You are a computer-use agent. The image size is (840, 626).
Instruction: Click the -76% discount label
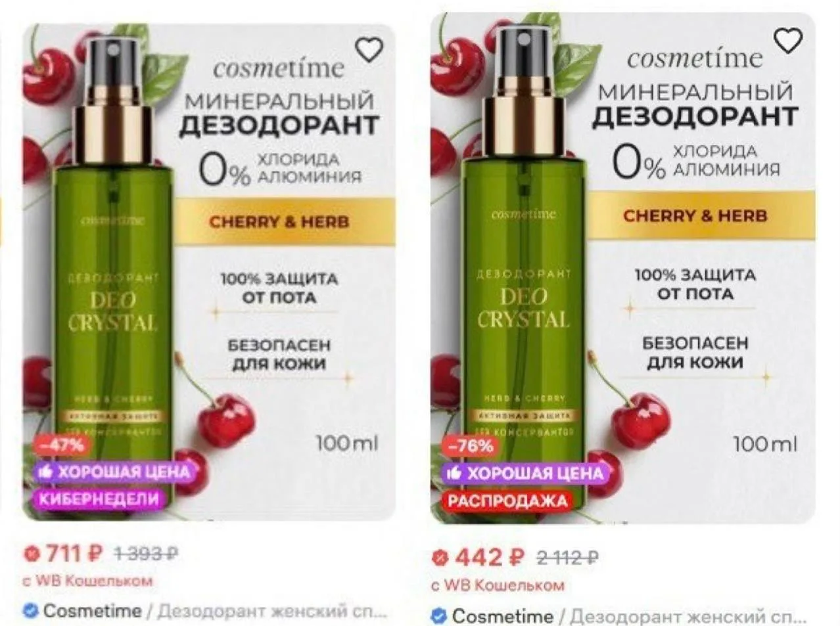(x=470, y=446)
